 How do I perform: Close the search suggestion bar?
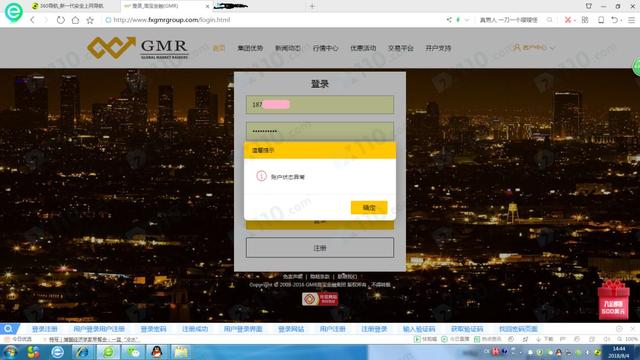tap(633, 329)
